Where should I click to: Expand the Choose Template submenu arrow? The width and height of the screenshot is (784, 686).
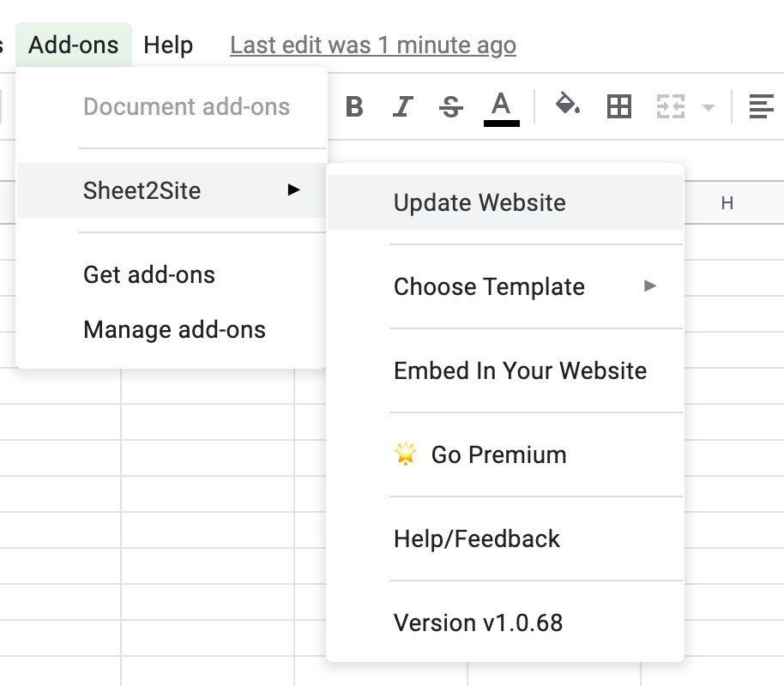point(650,286)
